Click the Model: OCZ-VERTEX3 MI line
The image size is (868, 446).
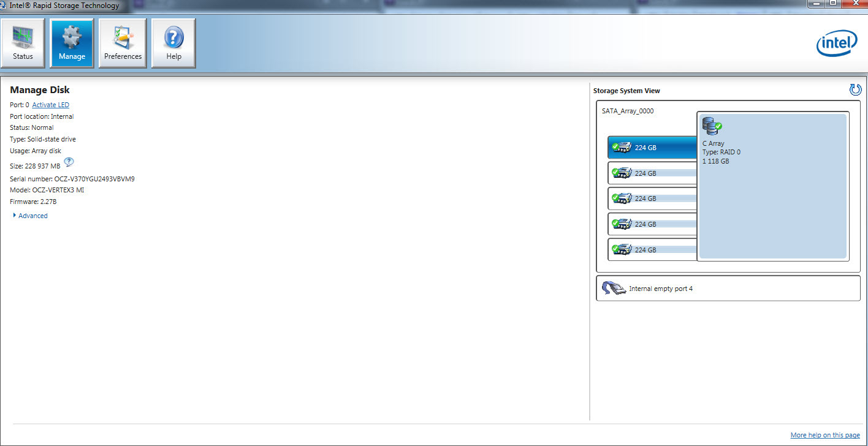47,190
